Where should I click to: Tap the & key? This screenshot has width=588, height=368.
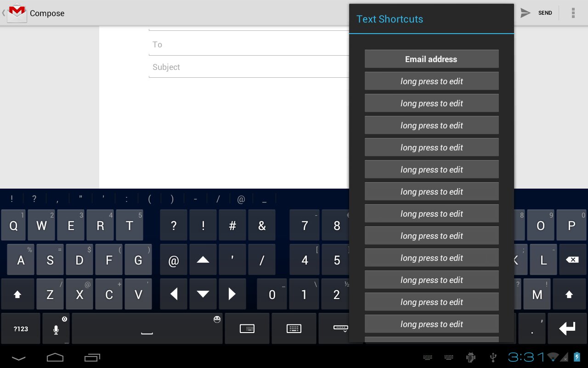pos(262,225)
